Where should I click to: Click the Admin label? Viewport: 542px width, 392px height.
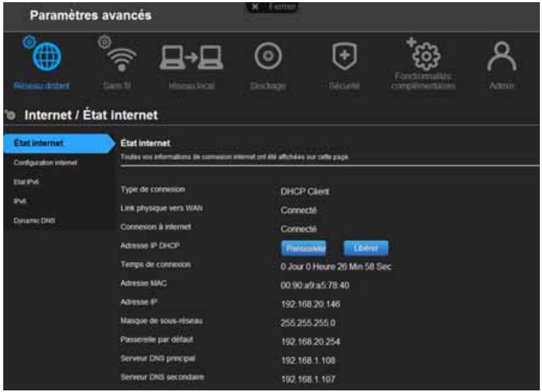point(501,86)
